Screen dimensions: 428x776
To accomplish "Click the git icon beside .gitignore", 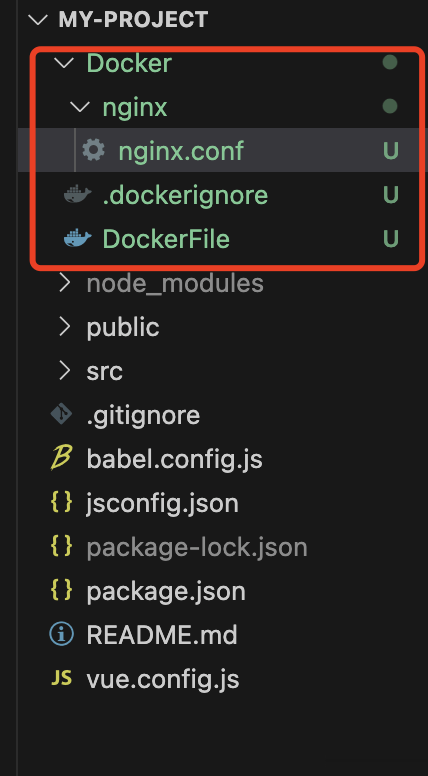I will 61,415.
